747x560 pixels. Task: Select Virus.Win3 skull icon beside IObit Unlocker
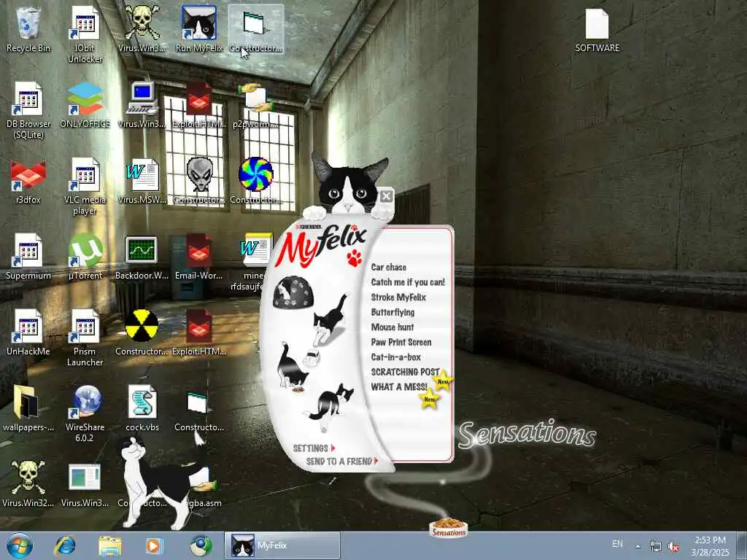point(142,29)
